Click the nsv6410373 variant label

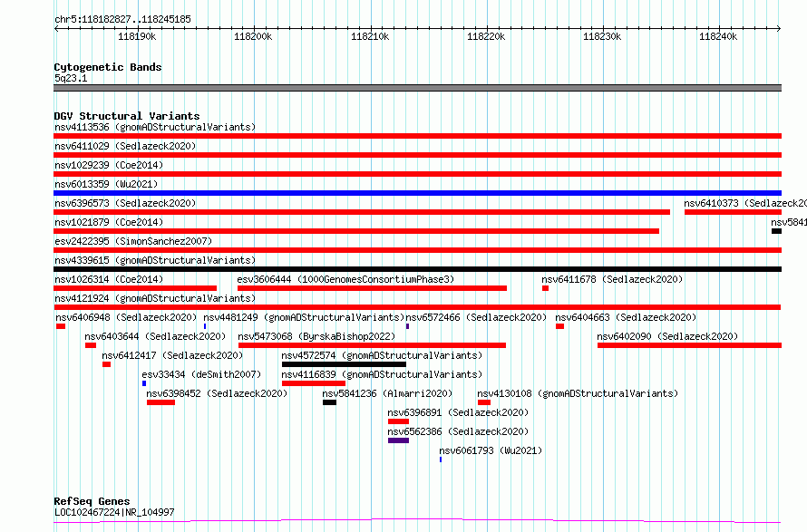coord(745,203)
